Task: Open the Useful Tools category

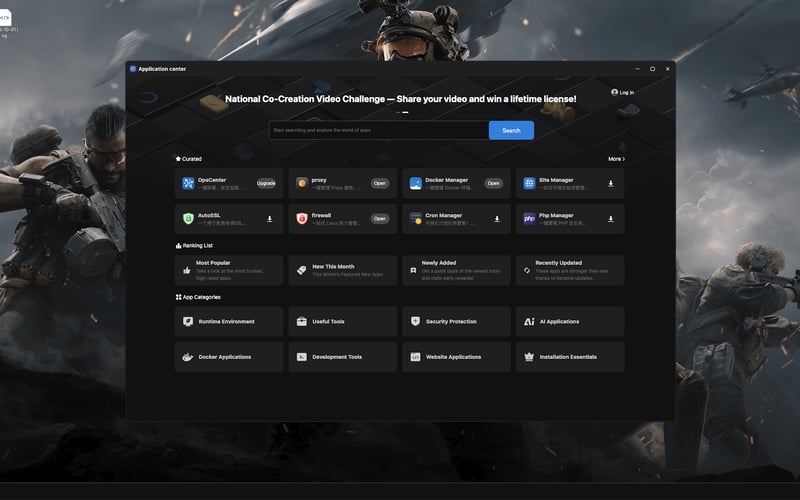Action: (x=343, y=321)
